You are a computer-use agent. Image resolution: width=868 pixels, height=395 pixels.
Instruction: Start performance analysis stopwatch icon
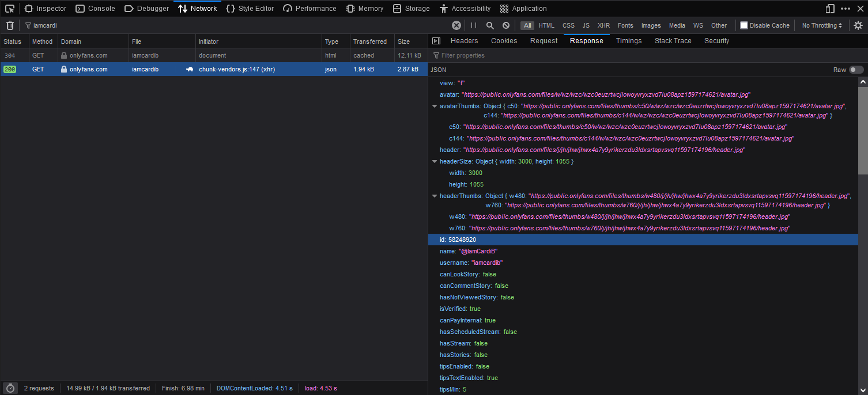(10, 388)
